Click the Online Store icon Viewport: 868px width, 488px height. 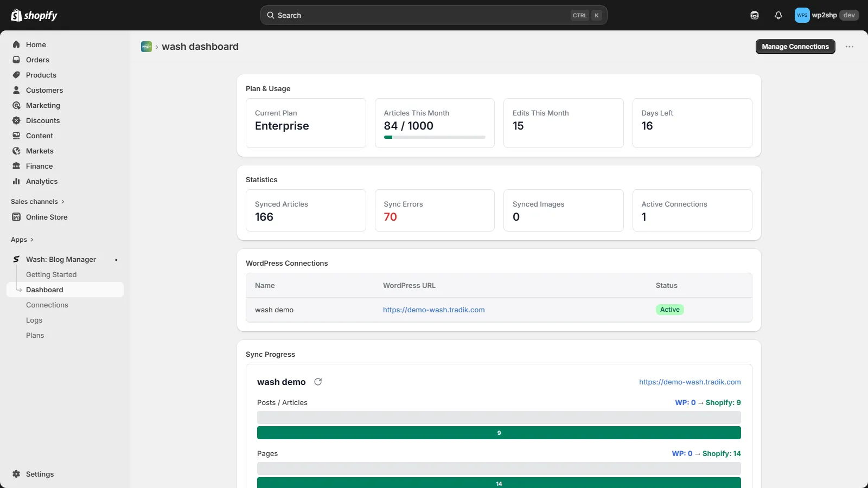click(x=16, y=217)
